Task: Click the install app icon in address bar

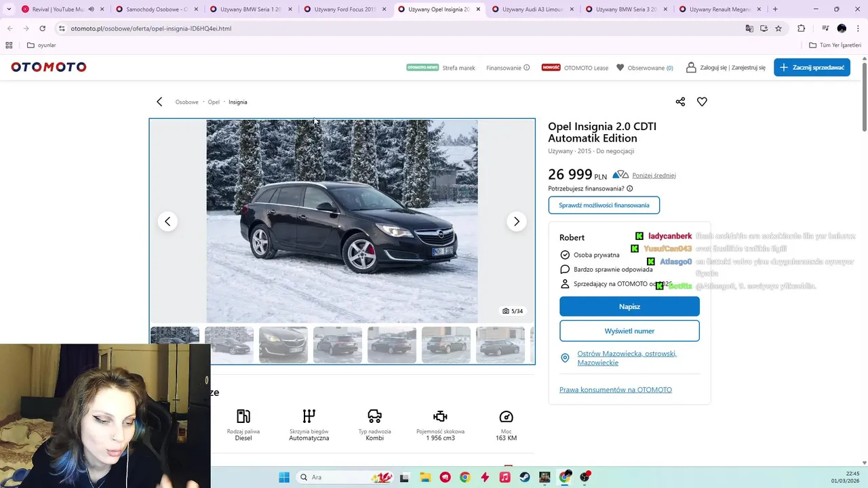Action: [764, 28]
